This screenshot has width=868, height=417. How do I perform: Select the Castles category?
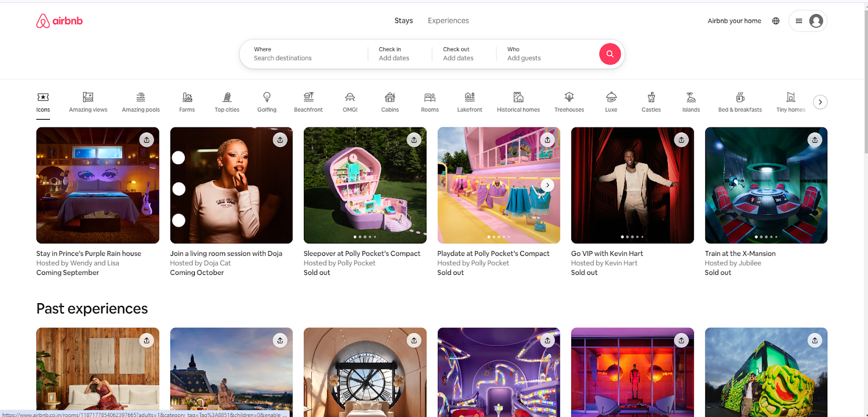pyautogui.click(x=651, y=102)
